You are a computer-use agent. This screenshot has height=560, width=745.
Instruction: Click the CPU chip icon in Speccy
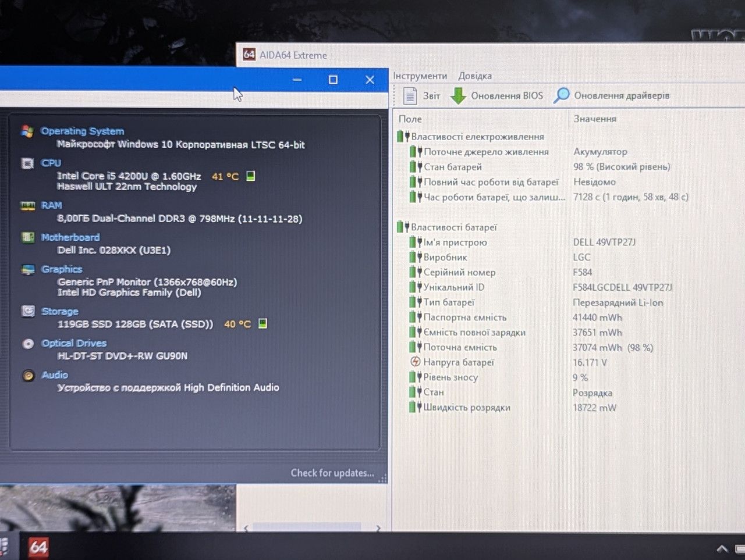point(27,163)
